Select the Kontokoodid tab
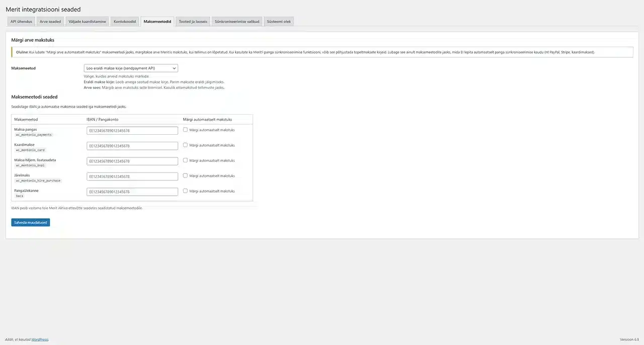 pos(125,22)
